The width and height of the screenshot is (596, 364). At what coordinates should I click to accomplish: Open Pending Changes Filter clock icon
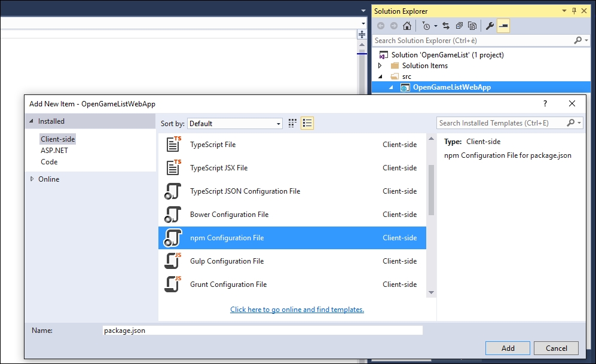pyautogui.click(x=426, y=26)
